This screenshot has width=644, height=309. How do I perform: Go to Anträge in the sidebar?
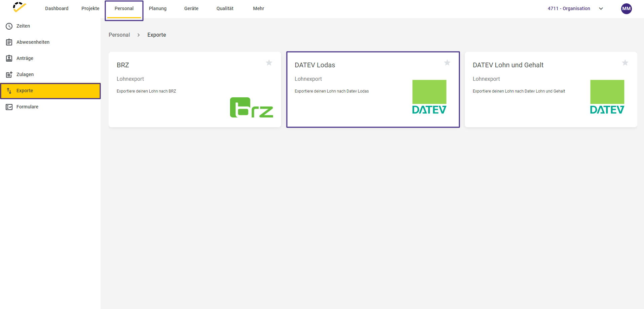pyautogui.click(x=50, y=58)
